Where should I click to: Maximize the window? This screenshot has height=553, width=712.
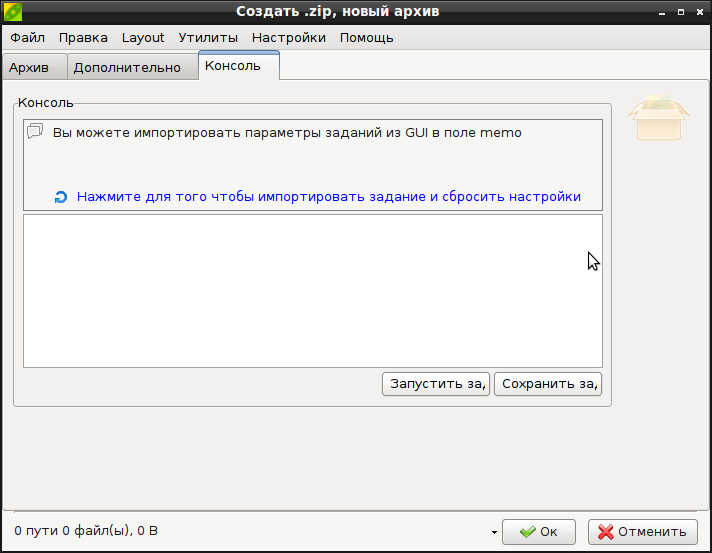point(681,12)
